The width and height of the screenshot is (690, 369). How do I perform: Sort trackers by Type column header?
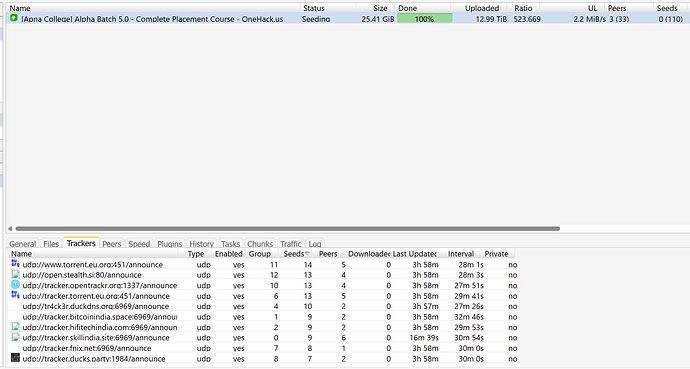196,254
